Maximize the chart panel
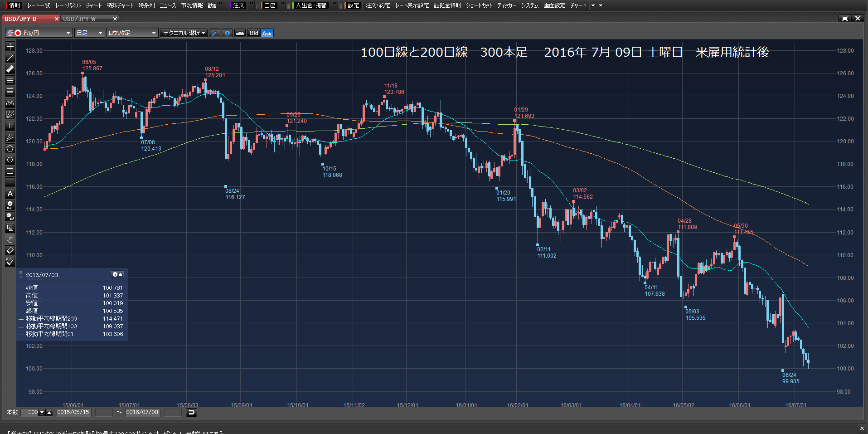The image size is (868, 434). 845,19
